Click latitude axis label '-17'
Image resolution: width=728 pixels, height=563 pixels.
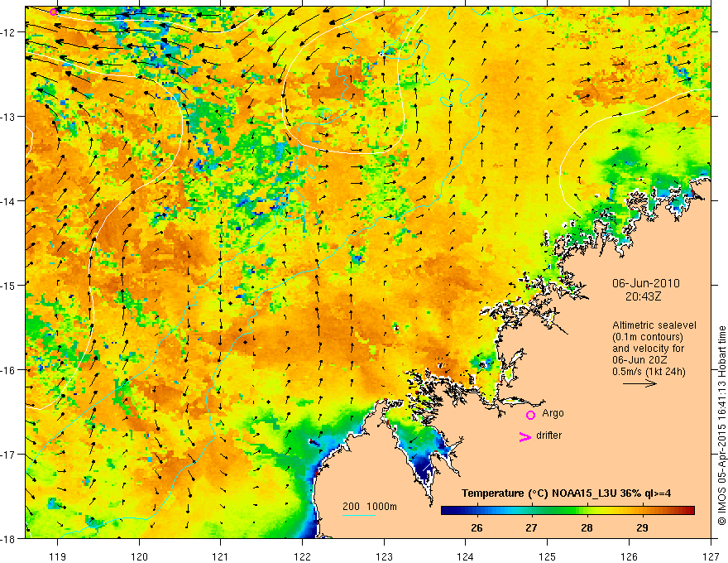(x=8, y=455)
